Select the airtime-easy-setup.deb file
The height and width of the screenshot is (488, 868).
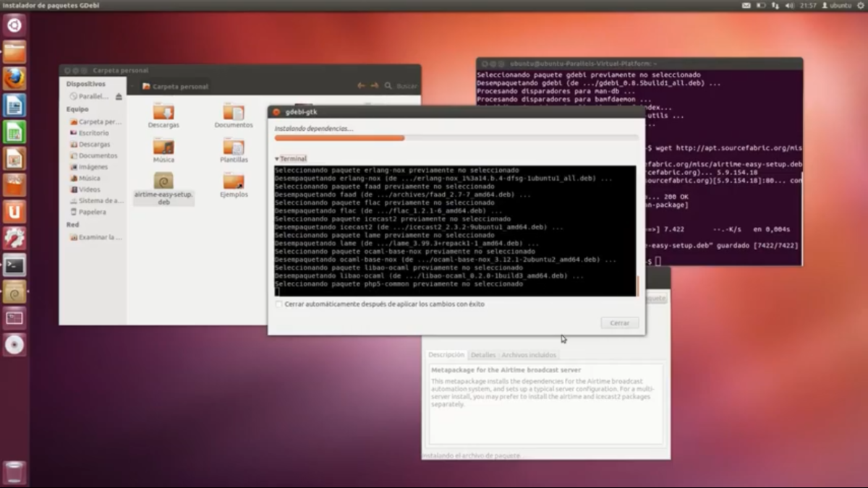163,188
